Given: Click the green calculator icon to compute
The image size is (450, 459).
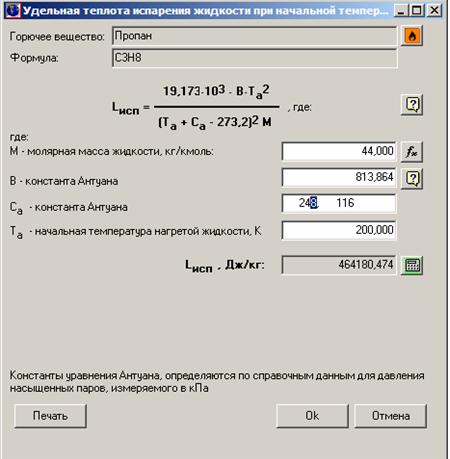Looking at the screenshot, I should [412, 265].
